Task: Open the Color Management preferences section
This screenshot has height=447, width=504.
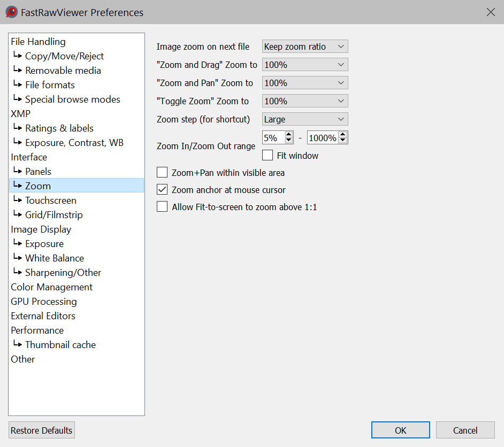Action: pos(51,287)
